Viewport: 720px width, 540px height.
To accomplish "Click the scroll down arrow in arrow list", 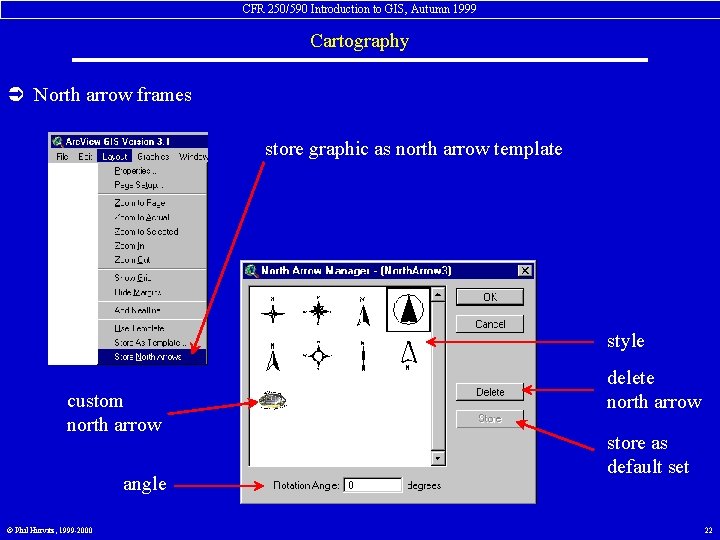I will 438,458.
